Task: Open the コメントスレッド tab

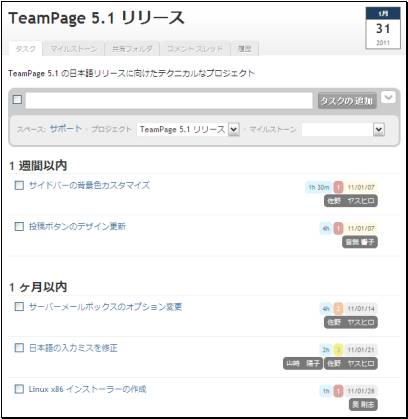Action: pos(195,49)
